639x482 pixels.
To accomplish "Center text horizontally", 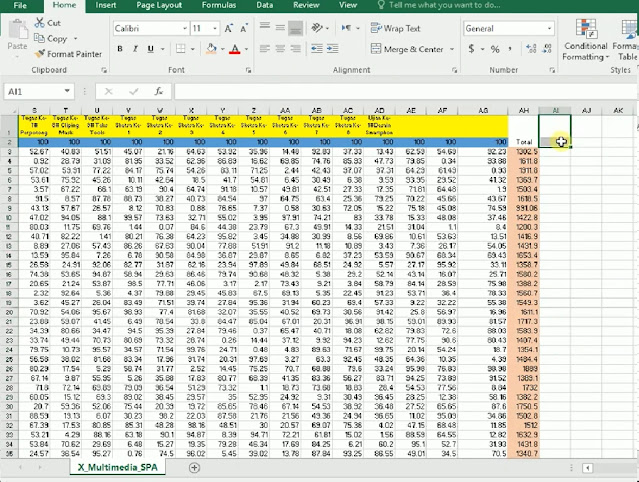I will pyautogui.click(x=280, y=49).
